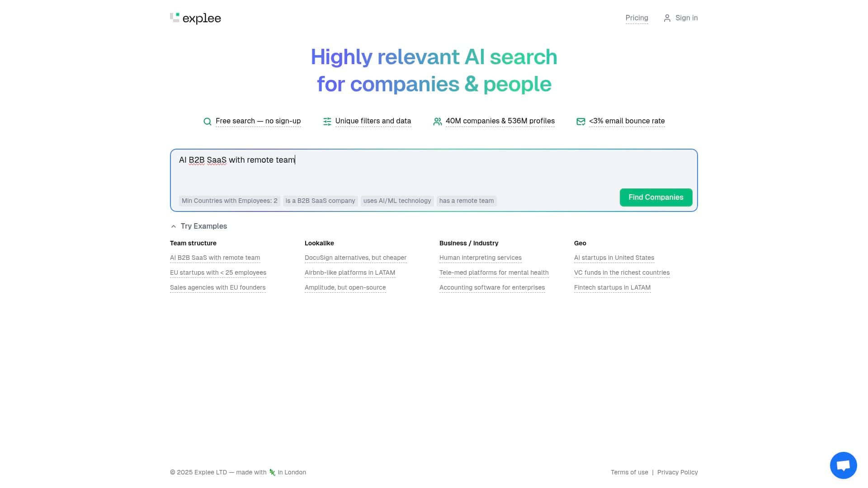
Task: Select the 'DocuSign alternatives, but cheaper' example
Action: pyautogui.click(x=355, y=258)
